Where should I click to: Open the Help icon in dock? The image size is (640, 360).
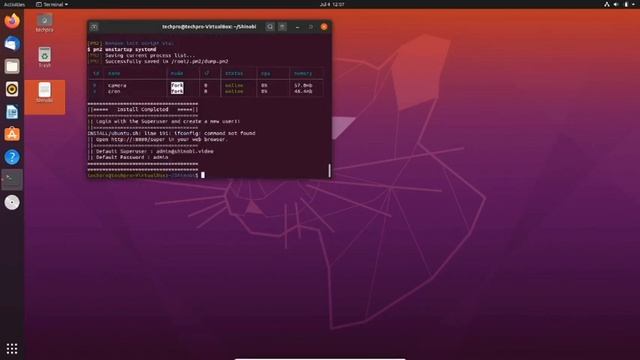[12, 157]
